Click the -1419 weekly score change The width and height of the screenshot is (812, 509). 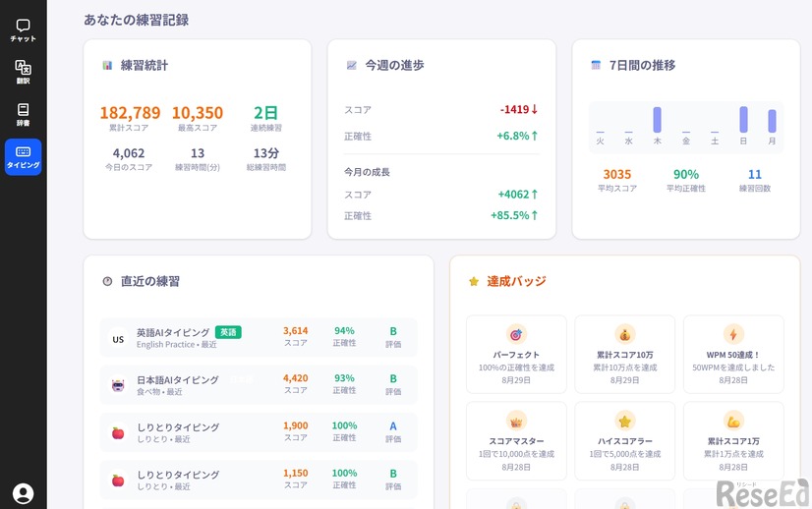point(519,109)
